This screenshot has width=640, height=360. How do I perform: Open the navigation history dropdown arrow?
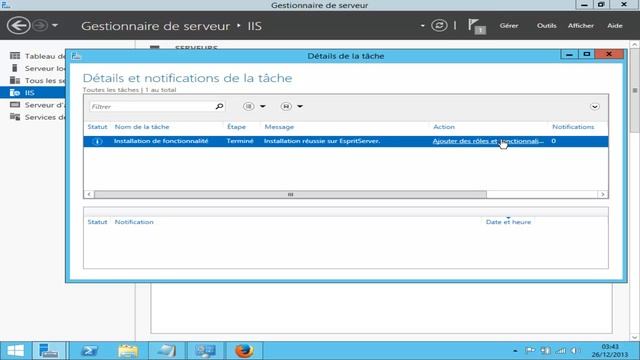point(55,25)
